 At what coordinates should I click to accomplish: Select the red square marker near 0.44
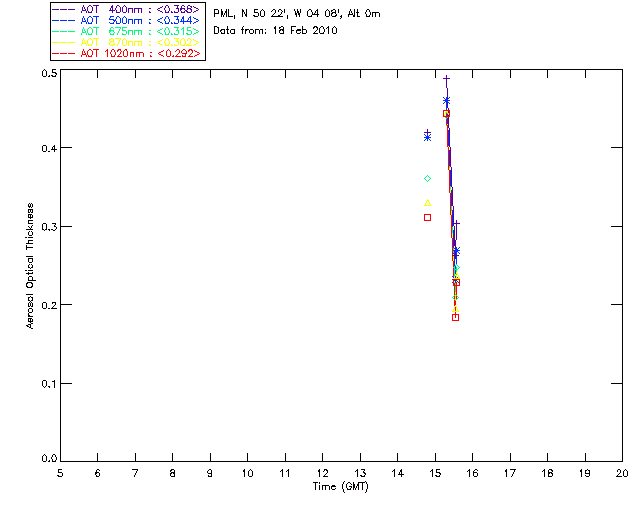[447, 114]
